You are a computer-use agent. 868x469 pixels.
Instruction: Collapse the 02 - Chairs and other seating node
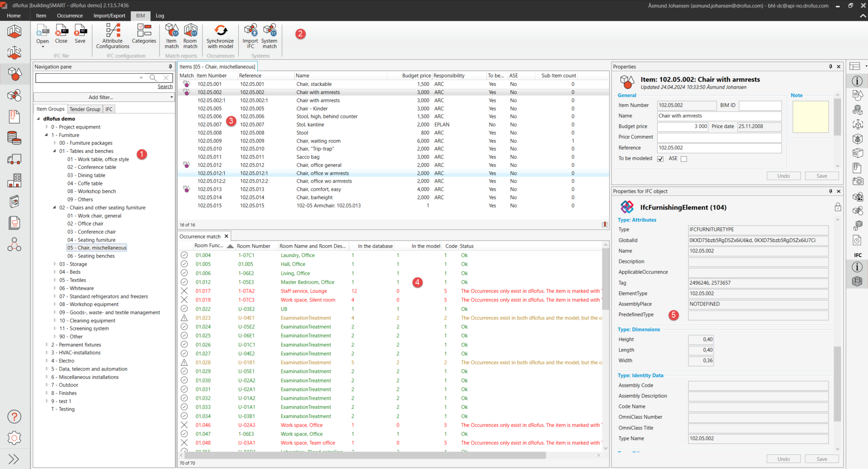(x=54, y=208)
